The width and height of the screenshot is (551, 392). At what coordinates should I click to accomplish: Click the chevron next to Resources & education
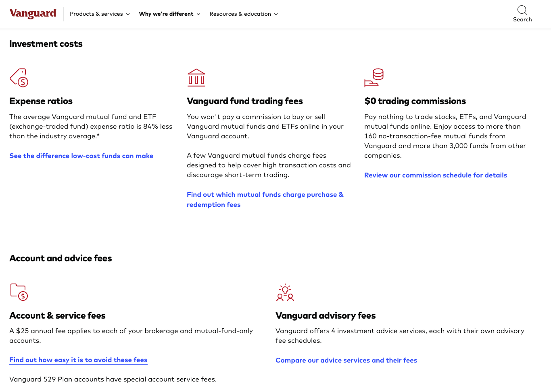[x=276, y=14]
